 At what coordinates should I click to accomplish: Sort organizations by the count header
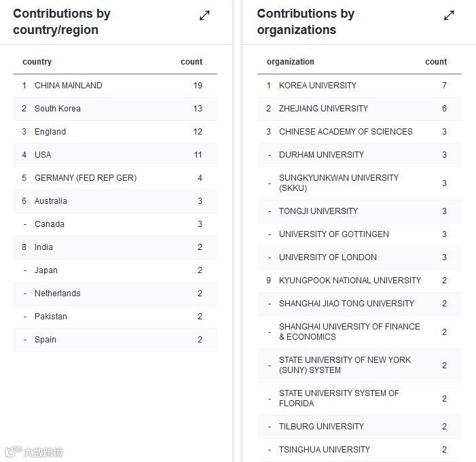[436, 62]
